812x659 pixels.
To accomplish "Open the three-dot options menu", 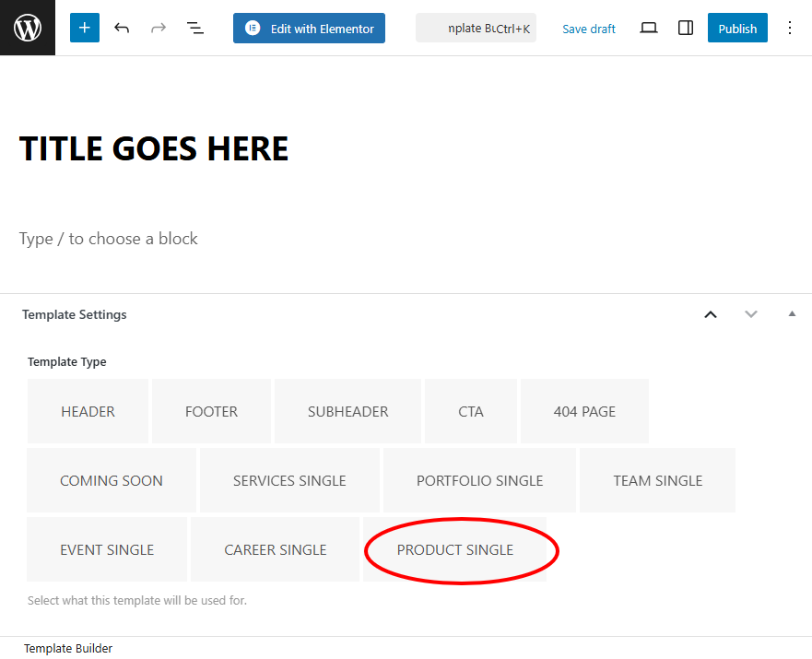I will 789,28.
